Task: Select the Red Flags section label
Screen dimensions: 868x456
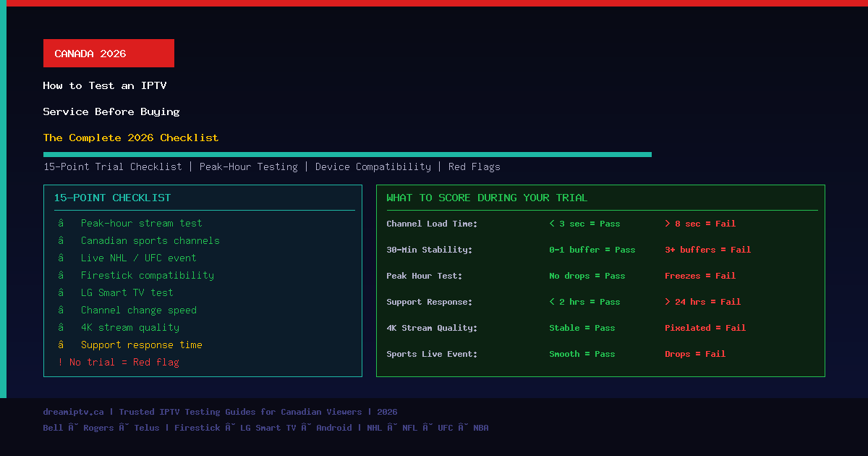Action: click(475, 167)
